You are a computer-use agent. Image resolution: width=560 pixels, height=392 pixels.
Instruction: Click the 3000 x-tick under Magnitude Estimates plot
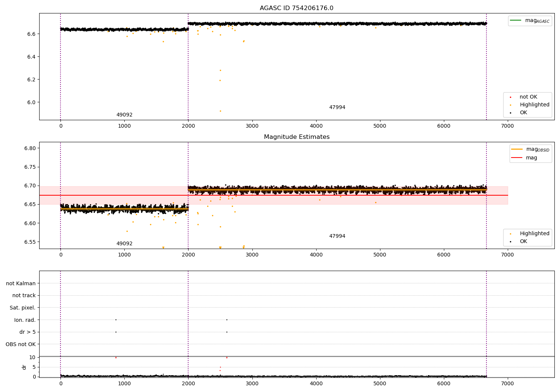coord(252,255)
